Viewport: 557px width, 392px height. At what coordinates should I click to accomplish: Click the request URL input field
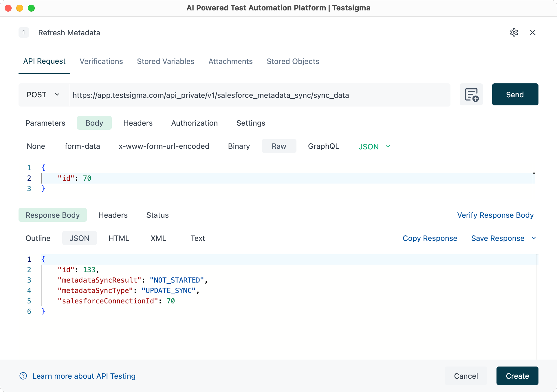click(x=259, y=95)
